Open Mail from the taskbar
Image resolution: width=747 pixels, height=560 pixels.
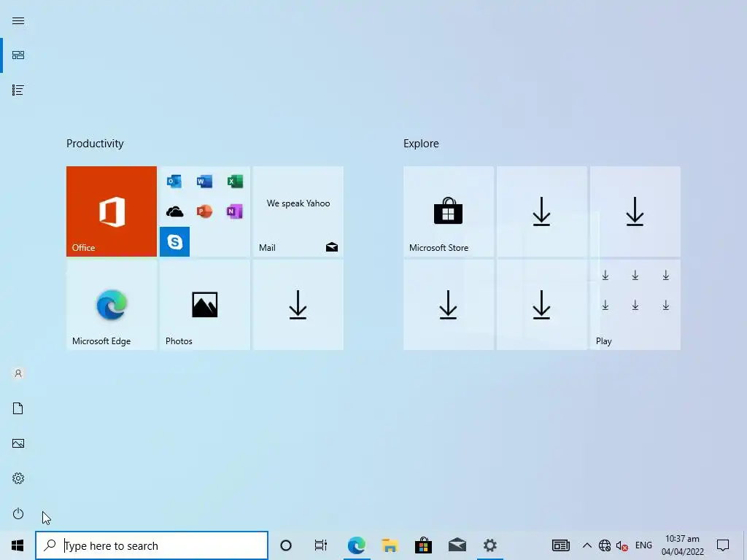click(x=457, y=545)
